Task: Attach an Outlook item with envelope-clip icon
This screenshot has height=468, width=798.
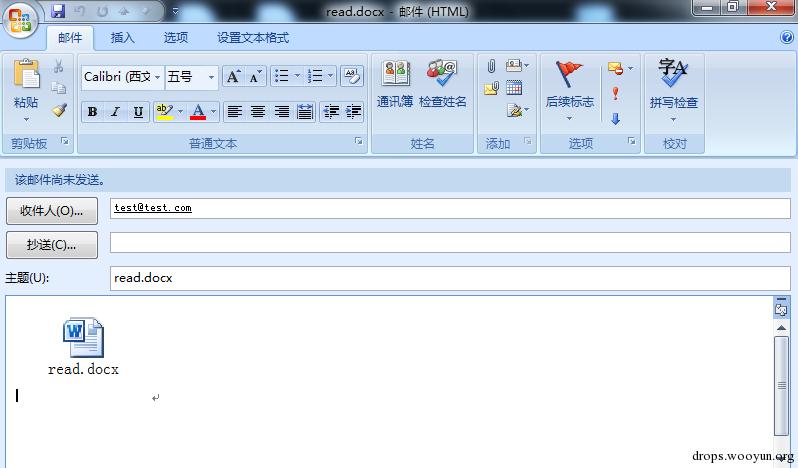Action: 491,89
